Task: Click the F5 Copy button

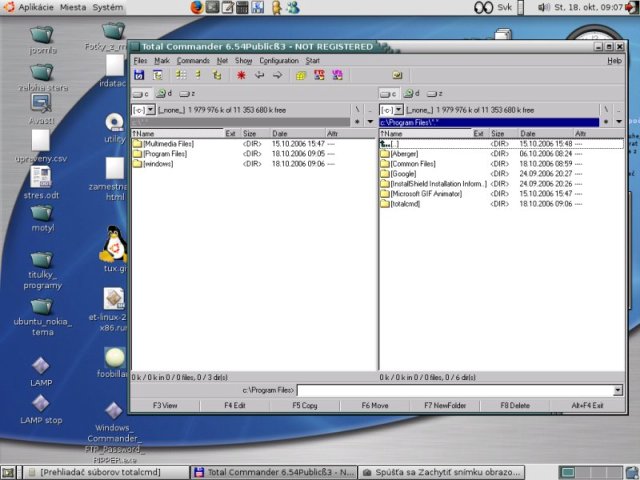Action: (305, 406)
